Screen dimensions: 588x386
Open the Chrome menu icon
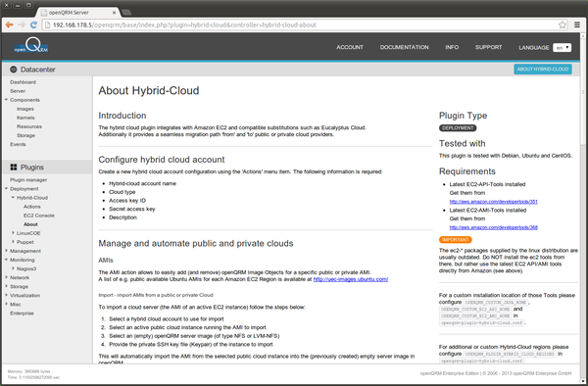577,24
